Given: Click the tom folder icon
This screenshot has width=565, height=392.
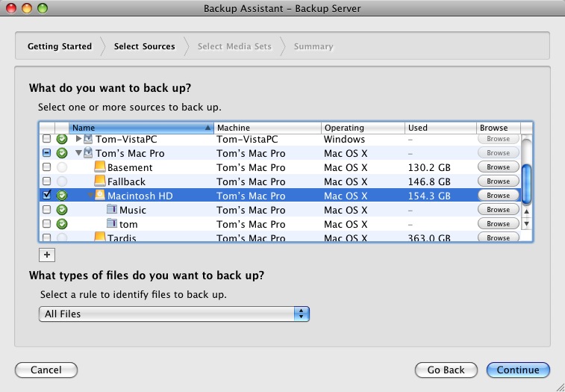Looking at the screenshot, I should click(112, 223).
